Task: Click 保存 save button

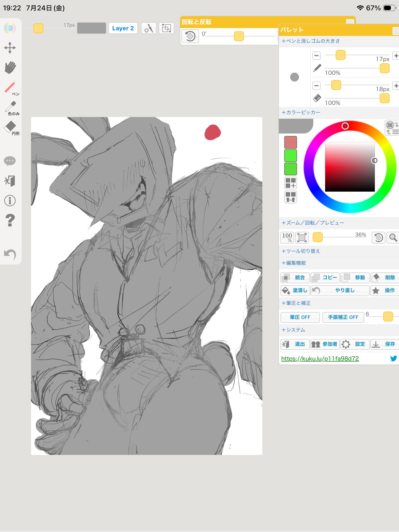Action: point(385,344)
